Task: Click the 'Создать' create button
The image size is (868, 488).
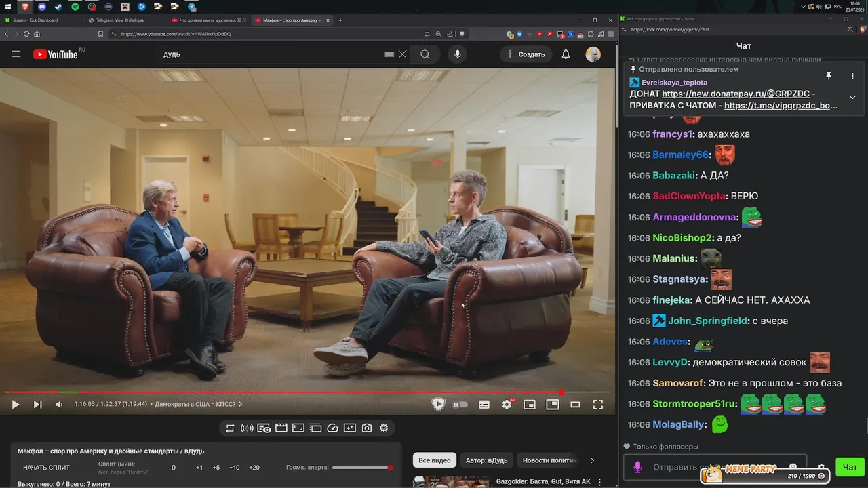Action: 526,54
